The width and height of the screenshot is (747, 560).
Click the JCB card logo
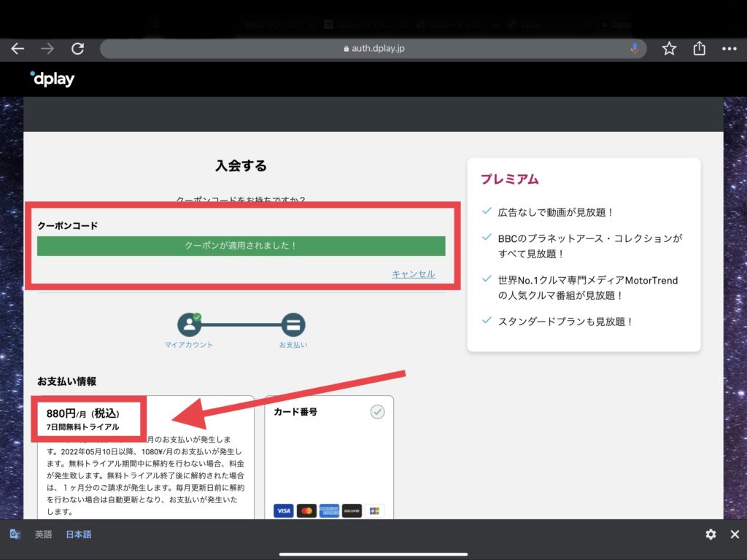point(374,511)
